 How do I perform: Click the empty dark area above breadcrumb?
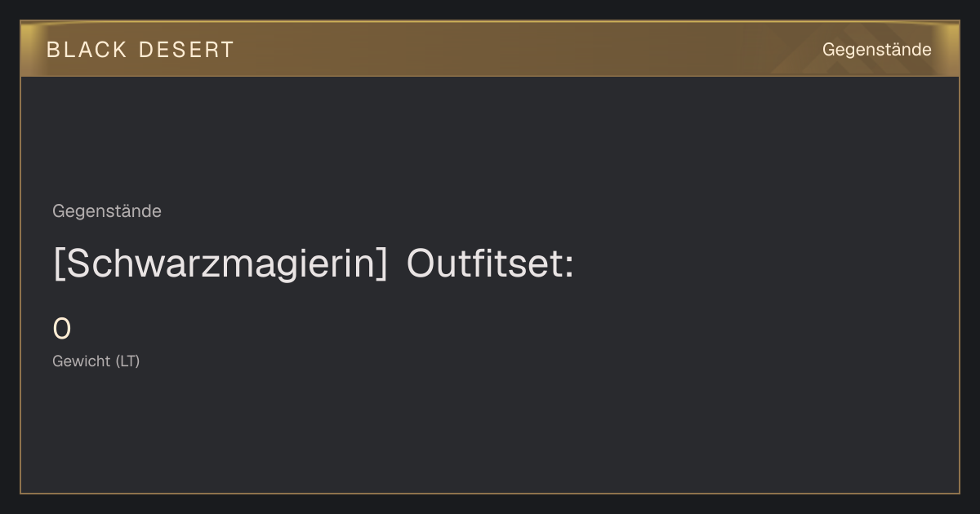(490, 139)
